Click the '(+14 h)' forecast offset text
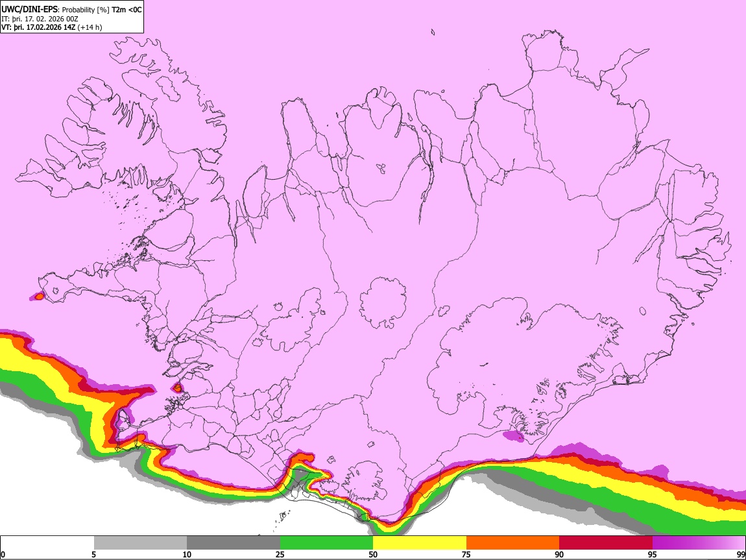The width and height of the screenshot is (746, 560). tap(90, 27)
